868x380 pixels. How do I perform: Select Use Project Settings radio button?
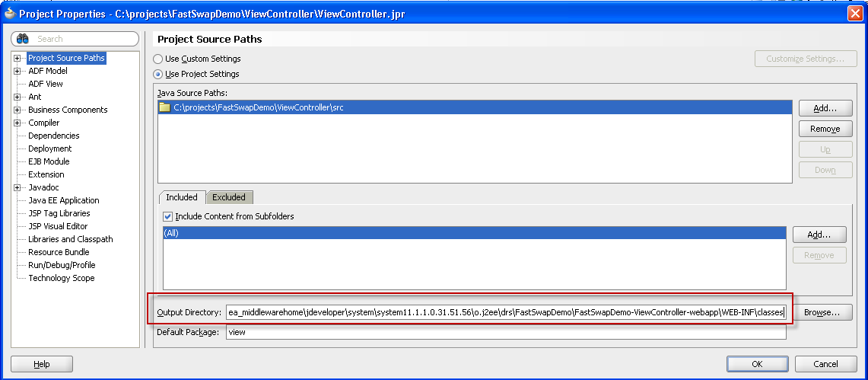coord(157,74)
